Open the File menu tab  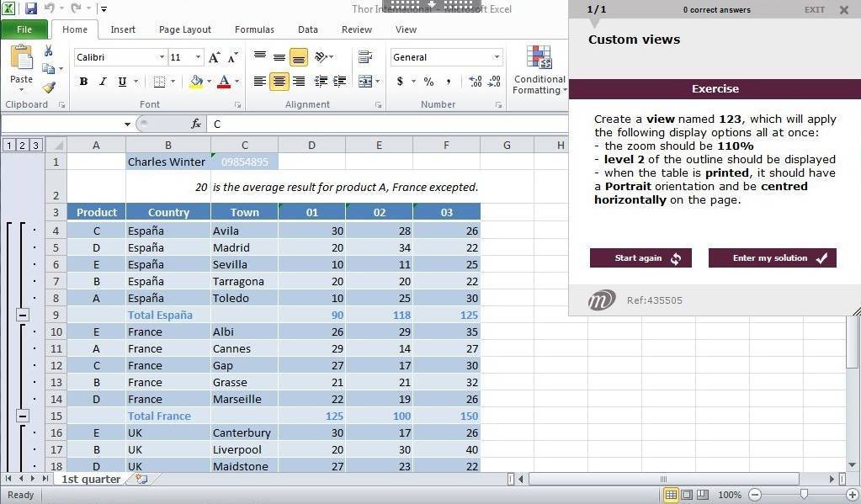coord(24,29)
